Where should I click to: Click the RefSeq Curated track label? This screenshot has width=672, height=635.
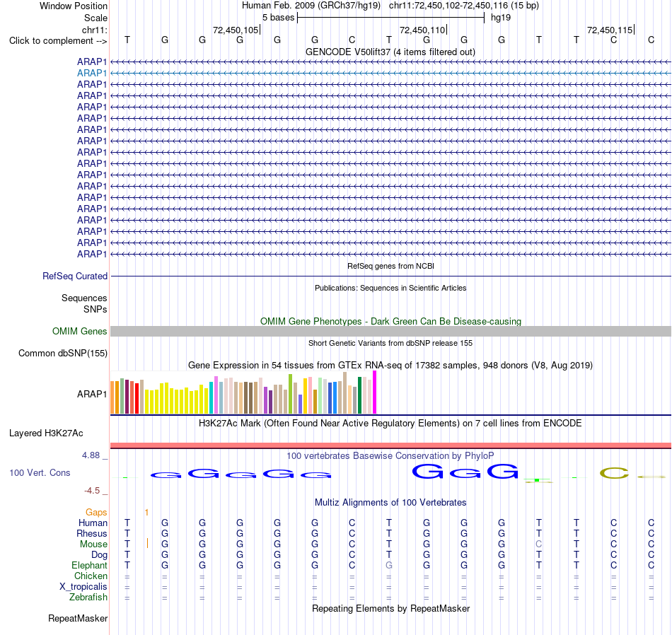coord(74,276)
